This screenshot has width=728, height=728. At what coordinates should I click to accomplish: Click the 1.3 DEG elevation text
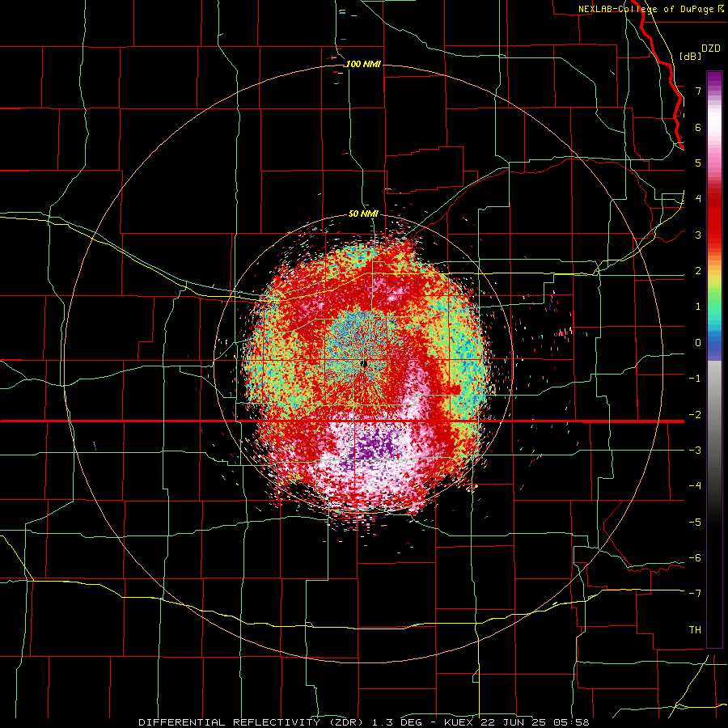point(397,722)
